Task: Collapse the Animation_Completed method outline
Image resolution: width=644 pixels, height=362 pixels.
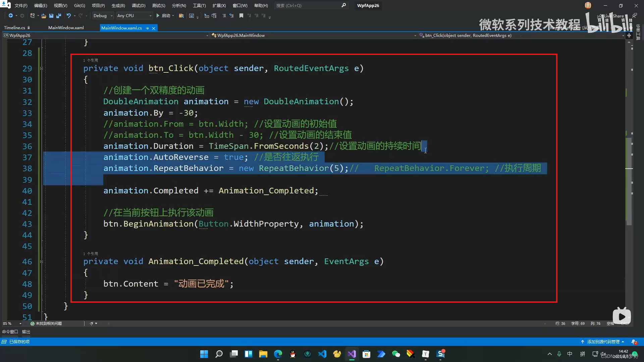Action: (42, 261)
